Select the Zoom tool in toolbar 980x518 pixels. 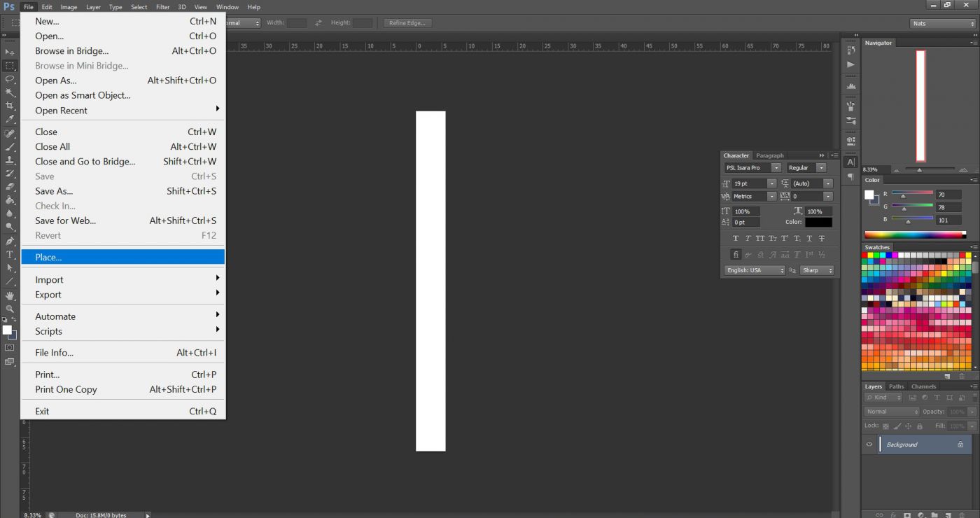click(10, 309)
